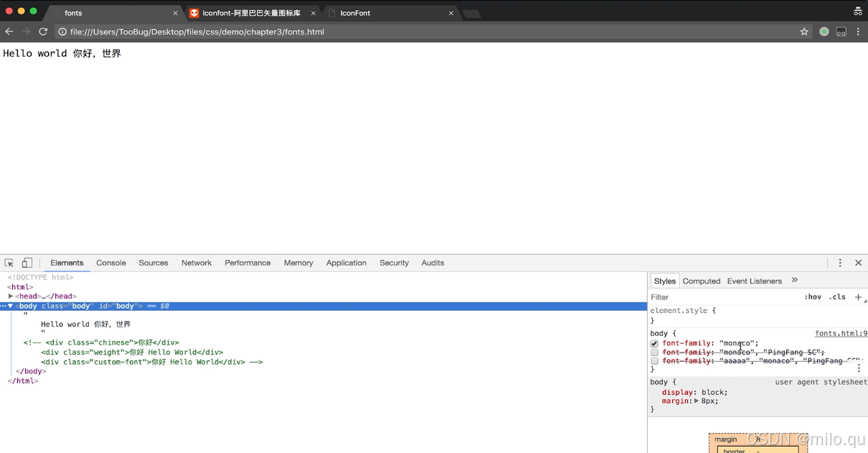Click Hello world text on the page
868x453 pixels.
62,54
